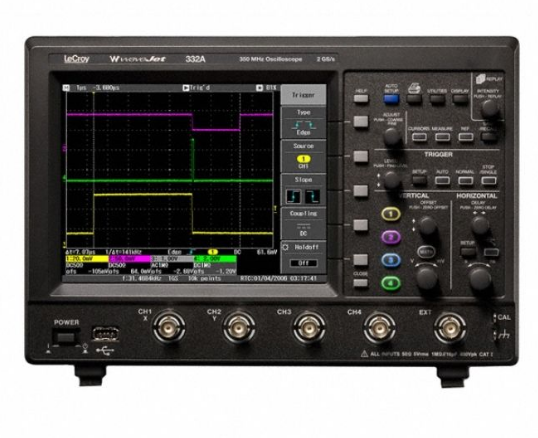Tap the DISPLAY button
538x438 pixels.
click(460, 99)
